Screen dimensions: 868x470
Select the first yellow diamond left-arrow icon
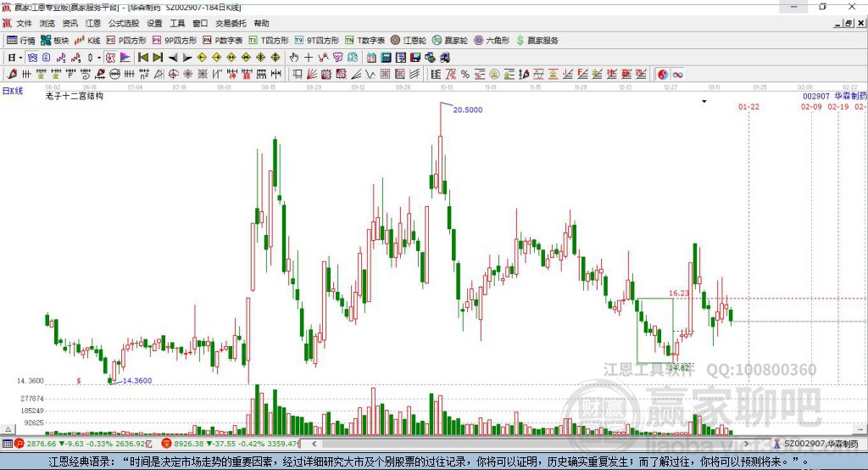pos(202,58)
